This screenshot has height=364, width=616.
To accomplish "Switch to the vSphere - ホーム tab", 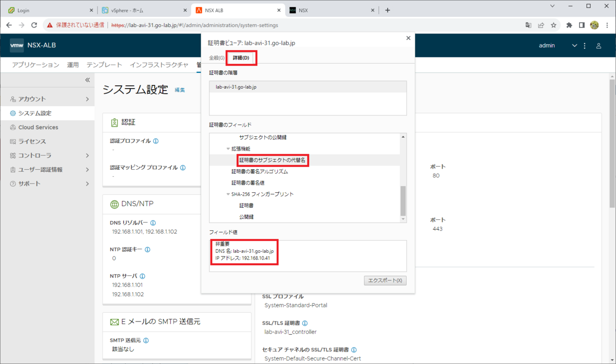I will click(x=145, y=10).
